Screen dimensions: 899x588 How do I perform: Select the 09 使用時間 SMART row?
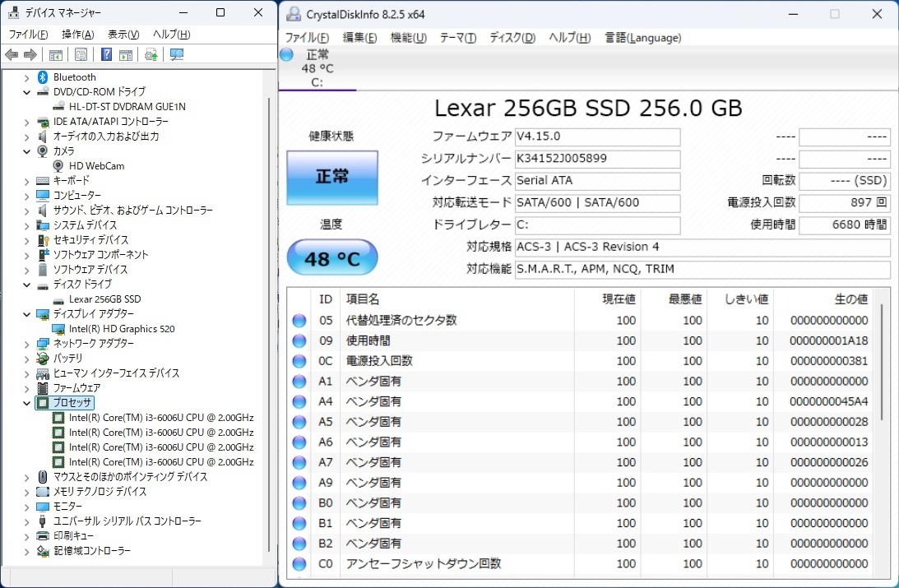(x=580, y=341)
